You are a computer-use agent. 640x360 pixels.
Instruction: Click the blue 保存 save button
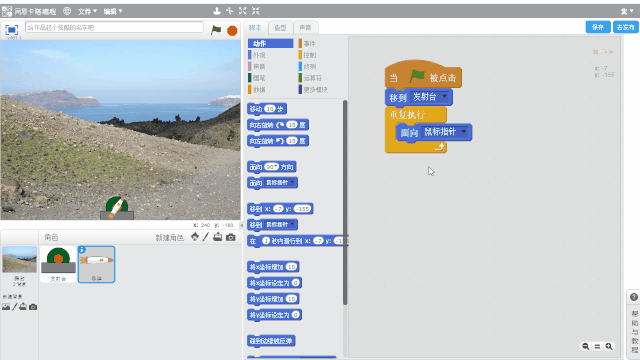point(598,27)
